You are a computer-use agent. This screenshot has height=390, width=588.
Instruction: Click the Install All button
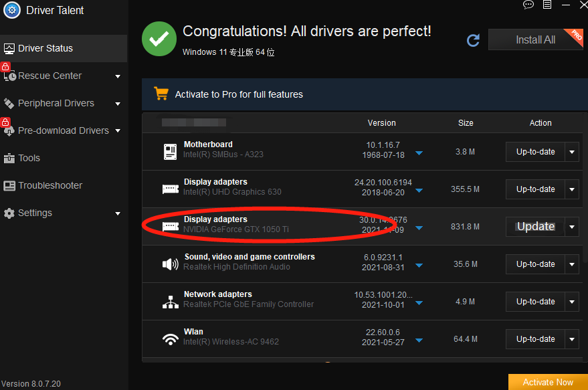point(536,39)
